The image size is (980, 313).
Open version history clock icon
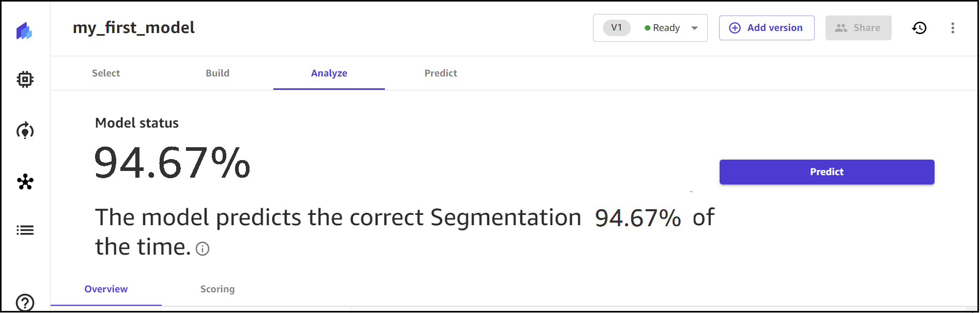click(x=919, y=28)
